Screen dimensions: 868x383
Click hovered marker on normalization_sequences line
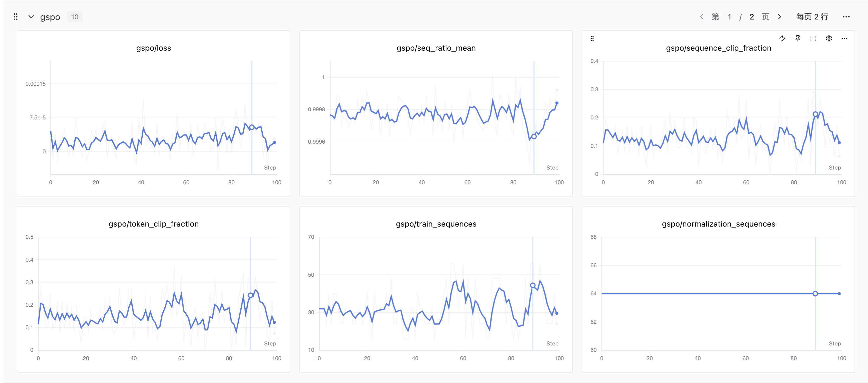tap(815, 294)
